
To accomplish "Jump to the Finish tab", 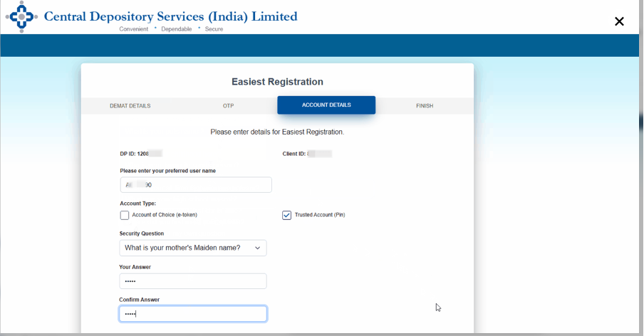I will pos(425,106).
